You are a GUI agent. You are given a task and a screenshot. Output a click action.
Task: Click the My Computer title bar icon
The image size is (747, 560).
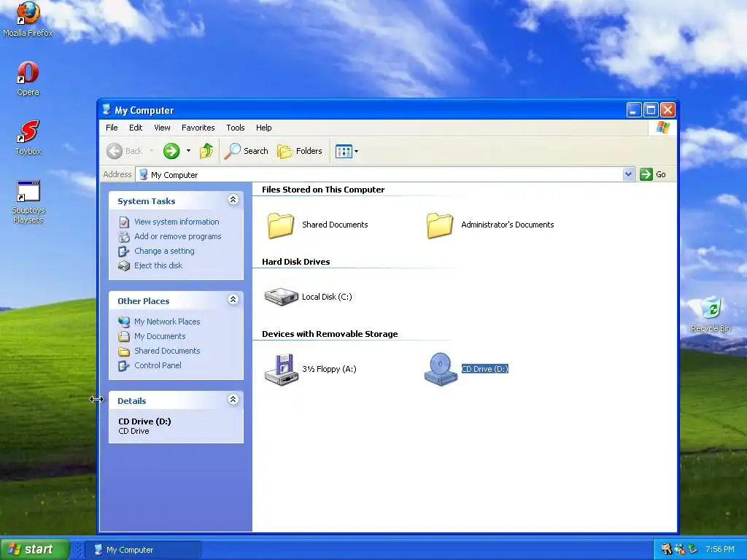107,110
